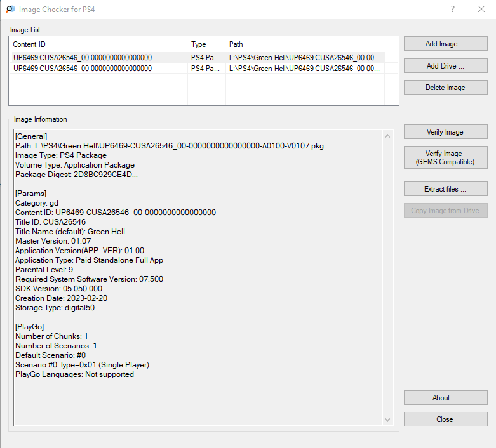The image size is (496, 448).
Task: Close the window with the title bar X
Action: [481, 10]
